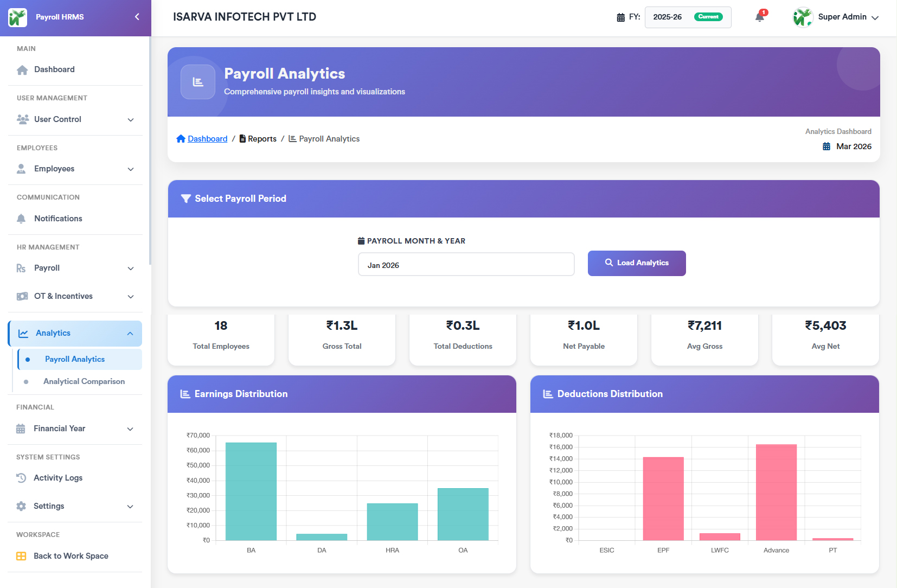Expand the User Control menu
Viewport: 897px width, 588px height.
tap(75, 119)
